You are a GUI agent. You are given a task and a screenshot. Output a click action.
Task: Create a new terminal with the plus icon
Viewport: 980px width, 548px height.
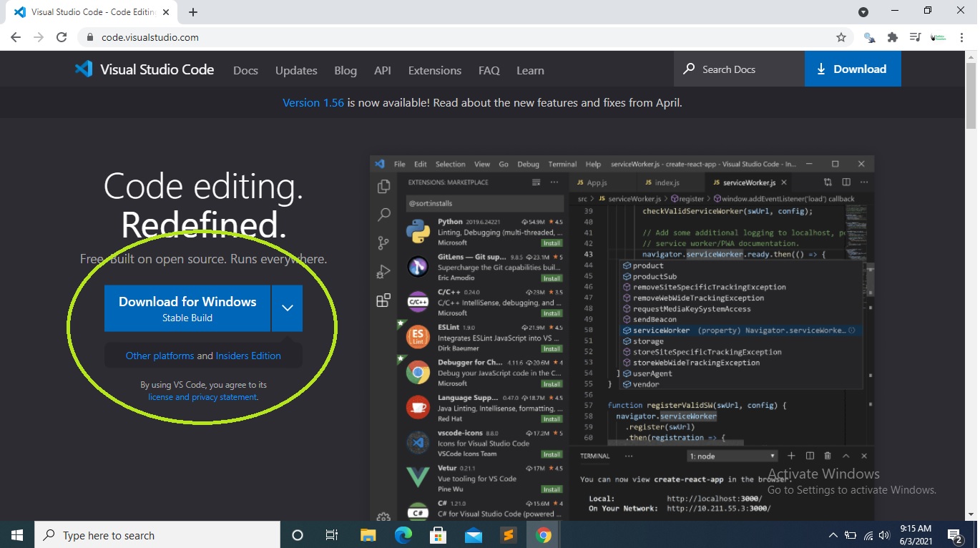pyautogui.click(x=791, y=455)
